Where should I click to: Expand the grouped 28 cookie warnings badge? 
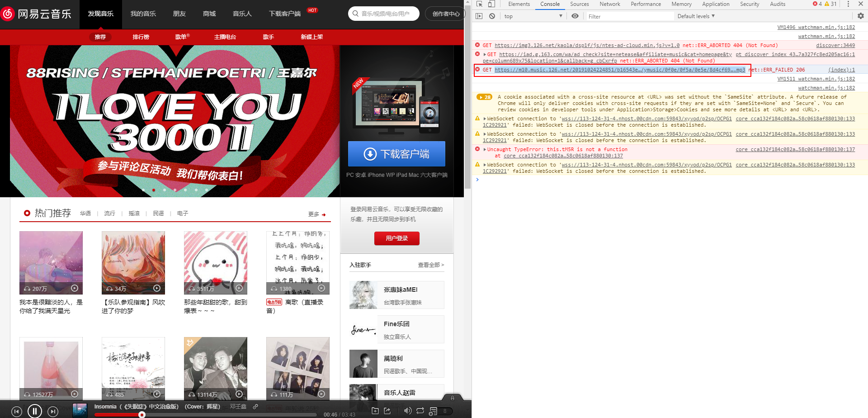[x=485, y=97]
